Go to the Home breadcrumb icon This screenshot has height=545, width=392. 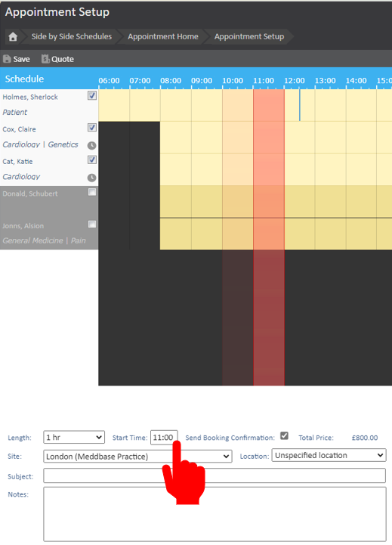(13, 36)
